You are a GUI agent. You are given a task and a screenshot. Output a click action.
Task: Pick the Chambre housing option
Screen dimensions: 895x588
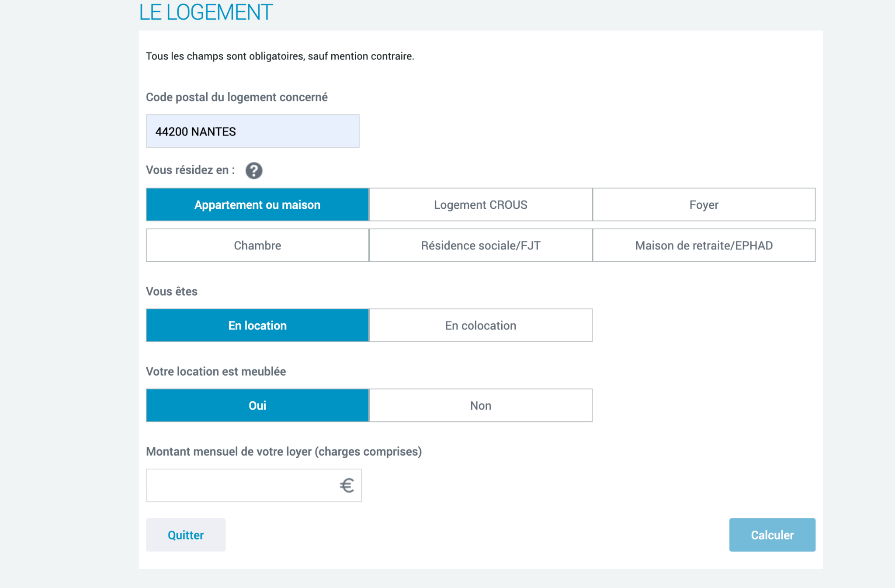(x=257, y=245)
